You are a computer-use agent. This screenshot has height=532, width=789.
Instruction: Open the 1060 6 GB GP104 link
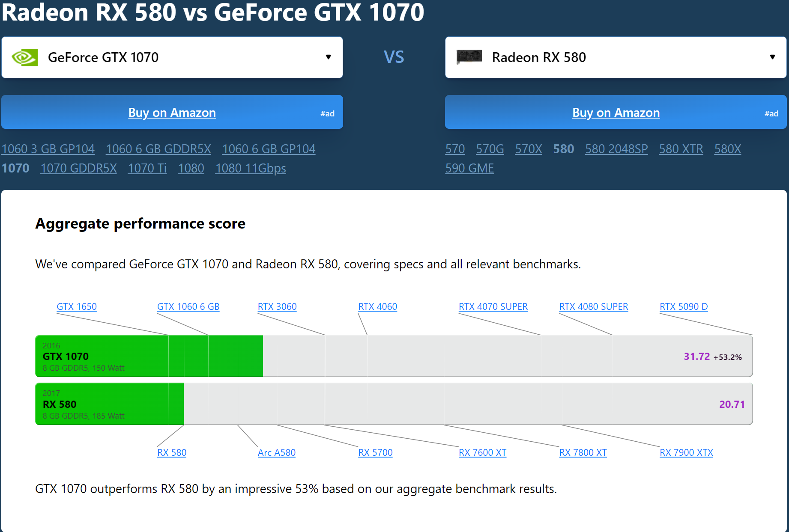click(x=269, y=149)
